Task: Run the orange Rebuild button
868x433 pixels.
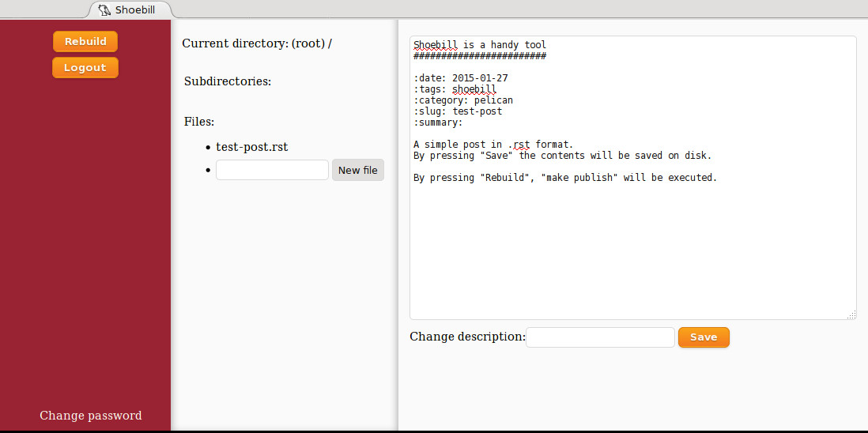Action: pyautogui.click(x=85, y=41)
